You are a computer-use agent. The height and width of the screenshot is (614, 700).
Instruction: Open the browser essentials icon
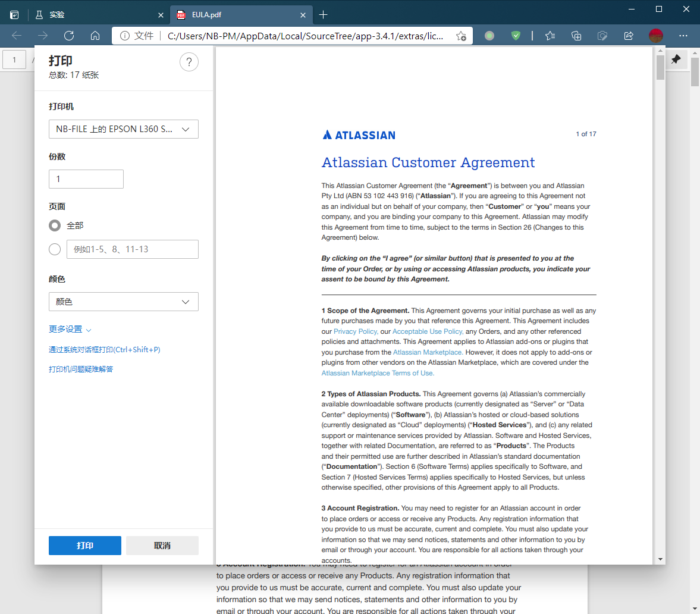click(x=602, y=36)
